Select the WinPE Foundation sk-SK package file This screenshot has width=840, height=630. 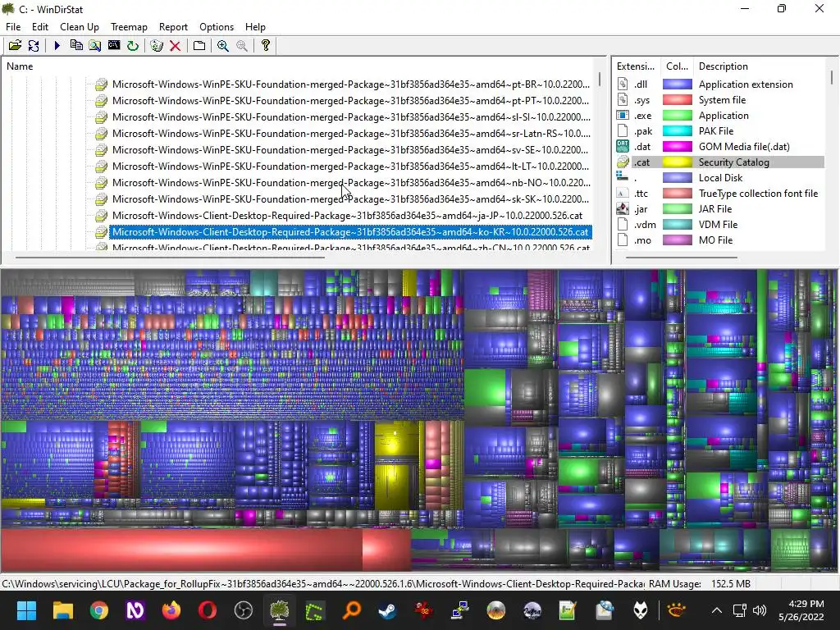click(351, 199)
